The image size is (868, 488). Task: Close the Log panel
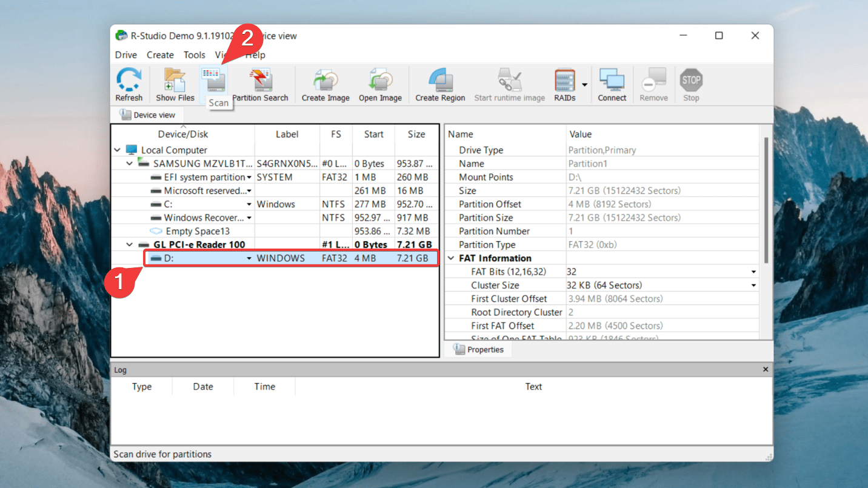tap(765, 369)
